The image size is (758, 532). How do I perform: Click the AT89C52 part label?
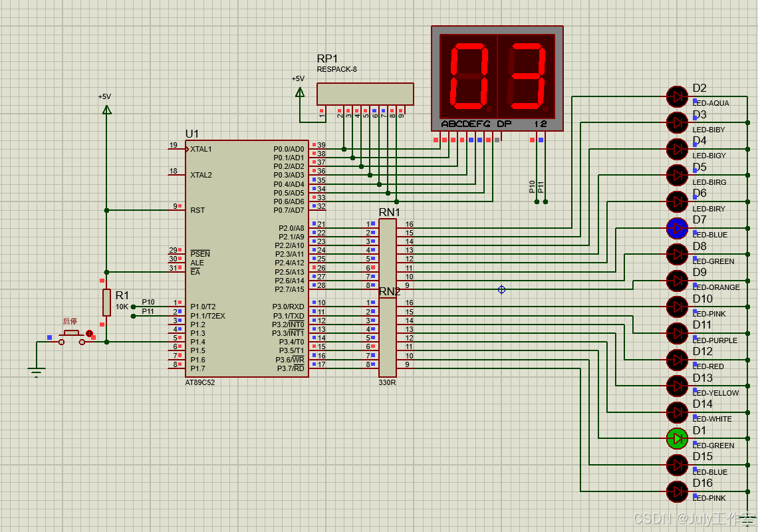[x=199, y=382]
